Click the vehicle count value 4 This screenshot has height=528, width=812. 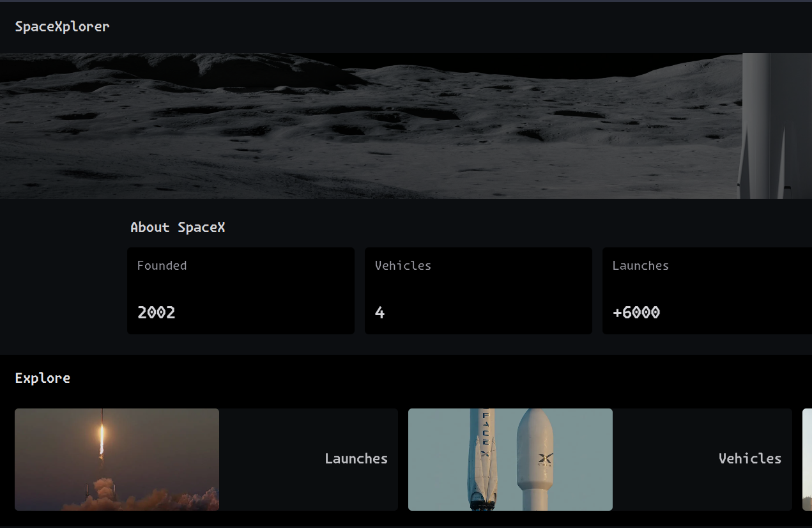coord(379,313)
